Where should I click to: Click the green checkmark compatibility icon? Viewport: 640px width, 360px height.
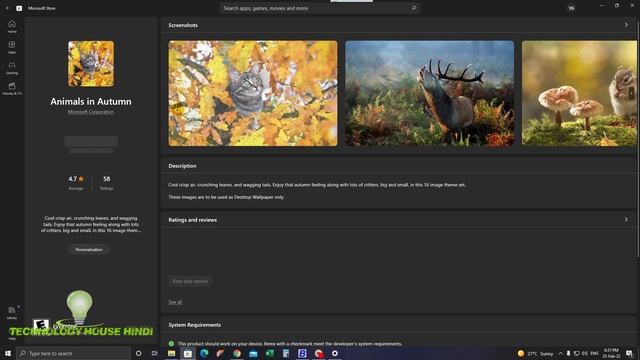pyautogui.click(x=171, y=344)
